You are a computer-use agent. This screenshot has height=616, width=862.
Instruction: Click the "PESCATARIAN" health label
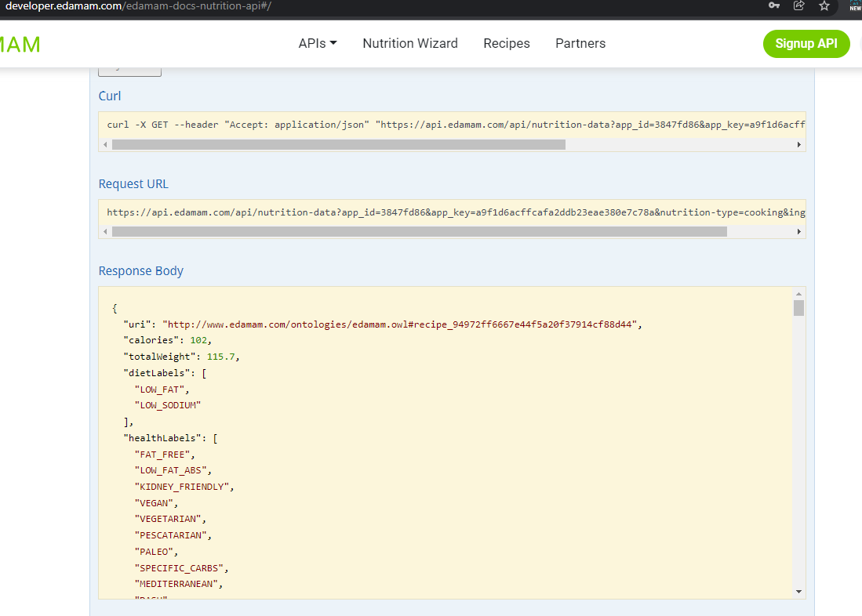[170, 535]
